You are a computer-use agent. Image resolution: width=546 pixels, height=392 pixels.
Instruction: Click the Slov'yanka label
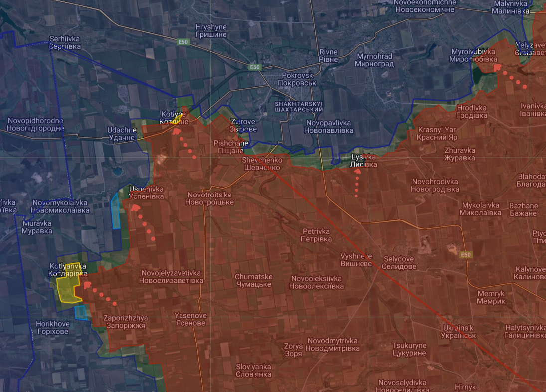click(x=253, y=371)
